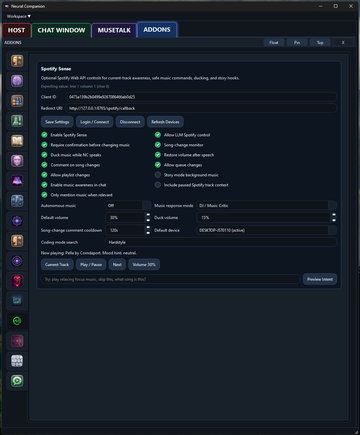Increase Duck volume with up arrow
Viewport: 360px width, 435px height.
[x=334, y=215]
